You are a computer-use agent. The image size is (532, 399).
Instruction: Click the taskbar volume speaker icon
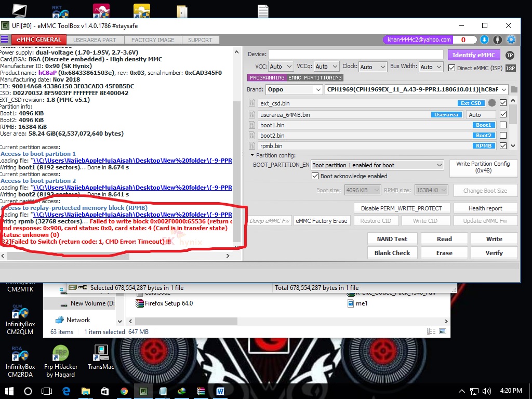486,391
